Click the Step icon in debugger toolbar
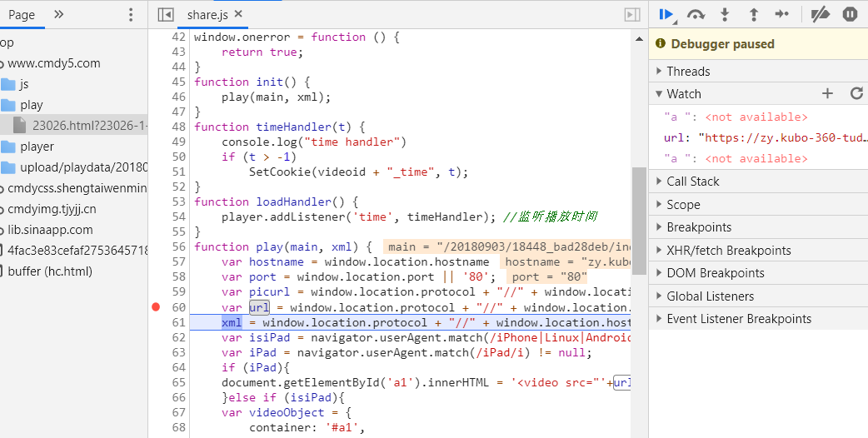The image size is (868, 438). (x=781, y=14)
